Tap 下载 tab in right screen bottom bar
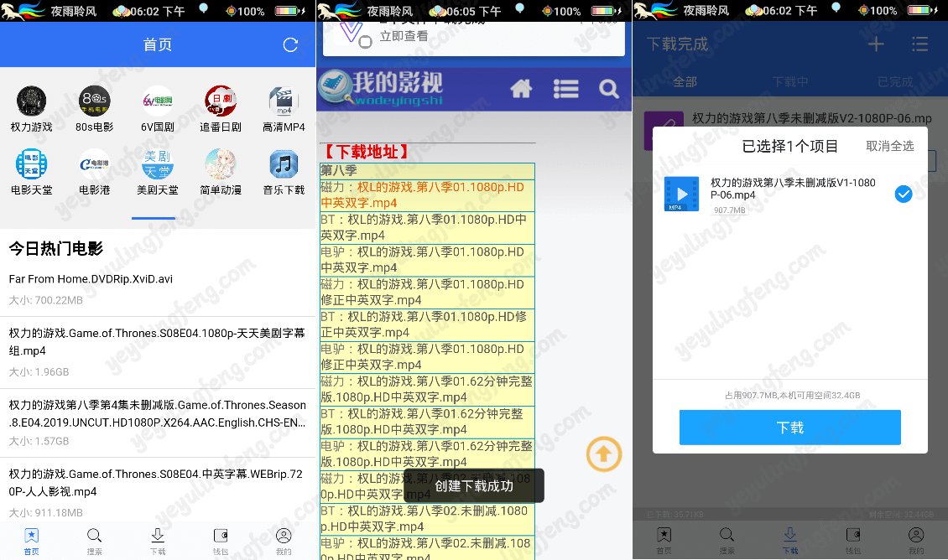Screen dimensions: 948x560 pos(790,542)
